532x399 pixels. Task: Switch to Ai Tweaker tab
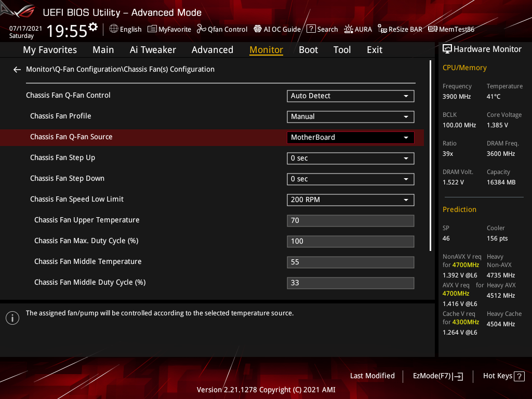[153, 50]
